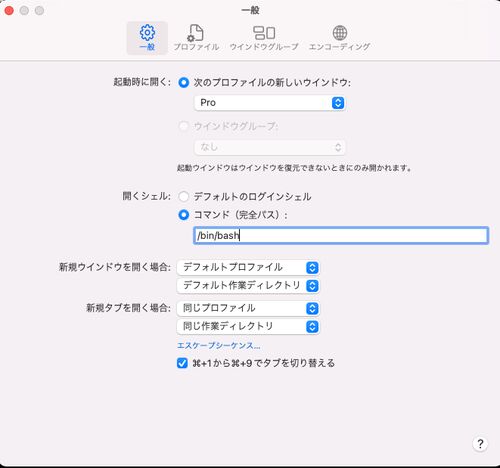The width and height of the screenshot is (500, 468).
Task: Select the 一般 gear icon tab
Action: pyautogui.click(x=147, y=33)
